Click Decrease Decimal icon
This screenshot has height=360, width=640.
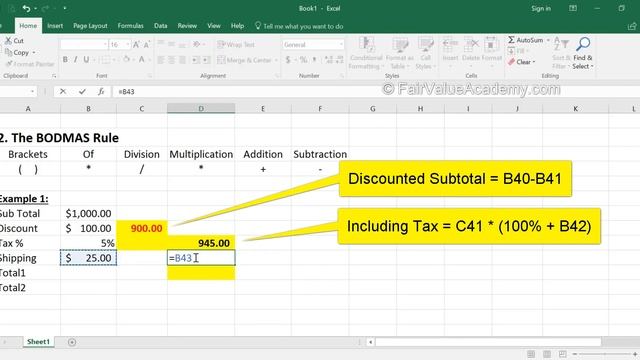pos(340,60)
